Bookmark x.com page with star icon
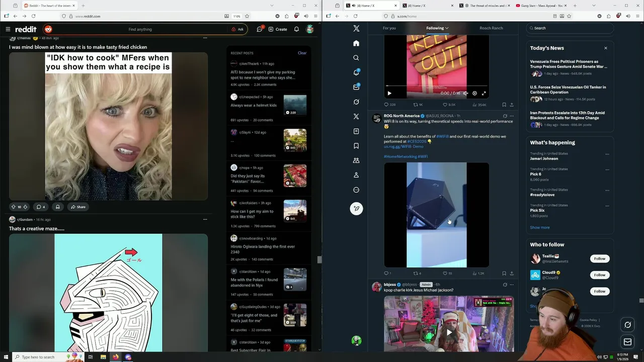644x362 pixels. coord(569,16)
